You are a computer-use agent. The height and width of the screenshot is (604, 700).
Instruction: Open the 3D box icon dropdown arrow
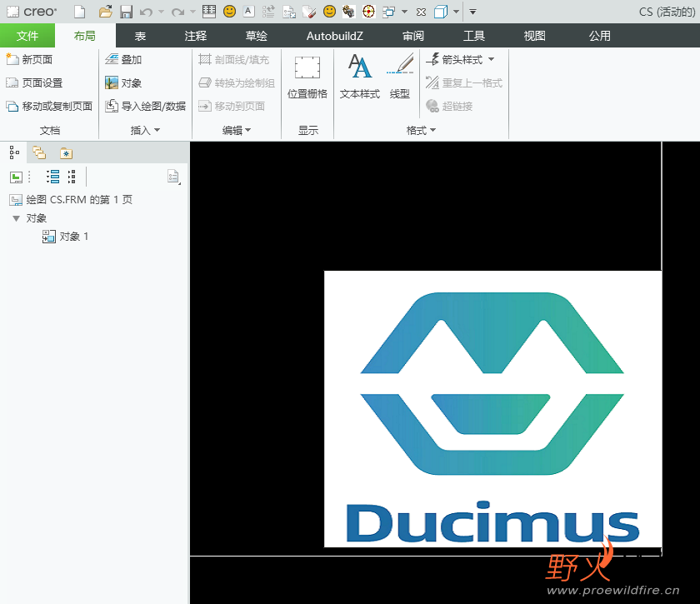(x=457, y=12)
